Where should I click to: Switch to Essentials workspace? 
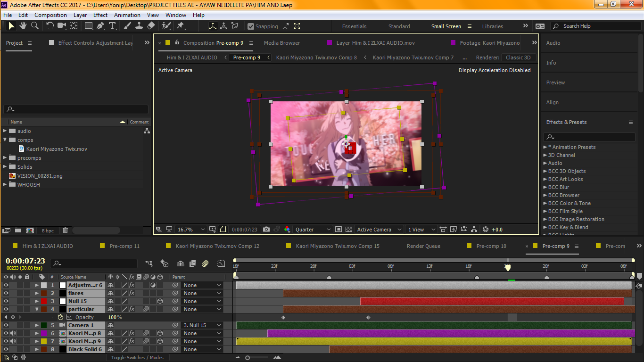[x=354, y=26]
